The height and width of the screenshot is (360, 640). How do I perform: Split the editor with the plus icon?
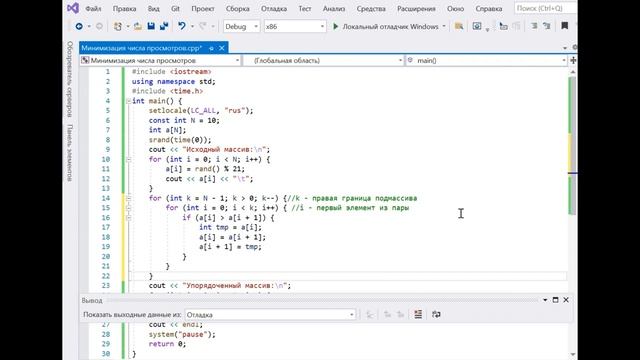coord(573,60)
